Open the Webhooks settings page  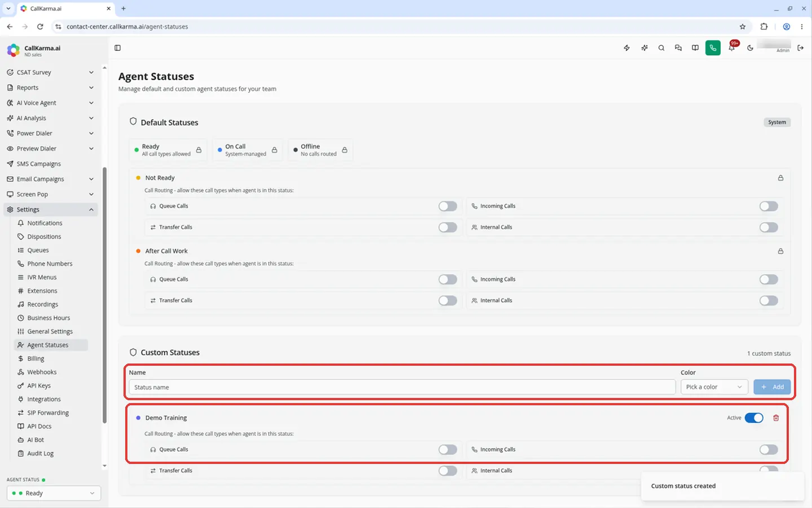point(42,372)
